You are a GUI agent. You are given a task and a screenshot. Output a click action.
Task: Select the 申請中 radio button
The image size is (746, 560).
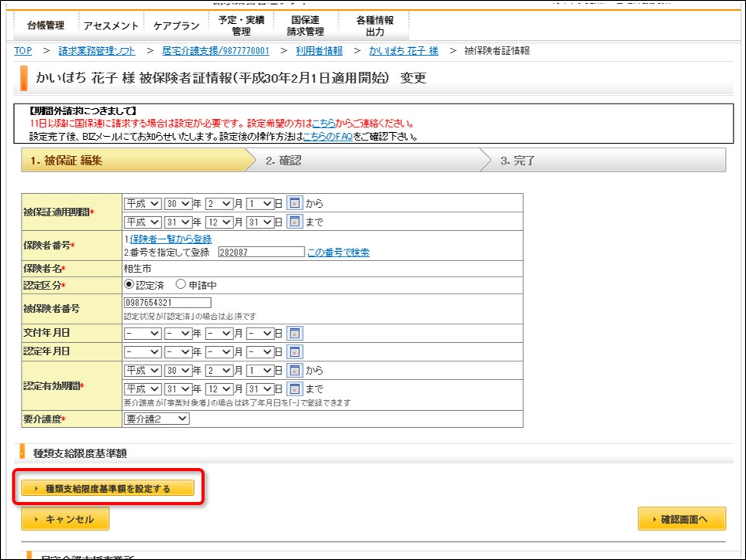(181, 284)
